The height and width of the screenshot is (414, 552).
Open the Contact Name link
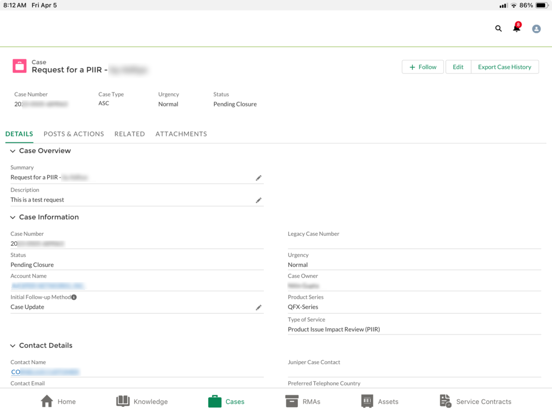(x=45, y=372)
